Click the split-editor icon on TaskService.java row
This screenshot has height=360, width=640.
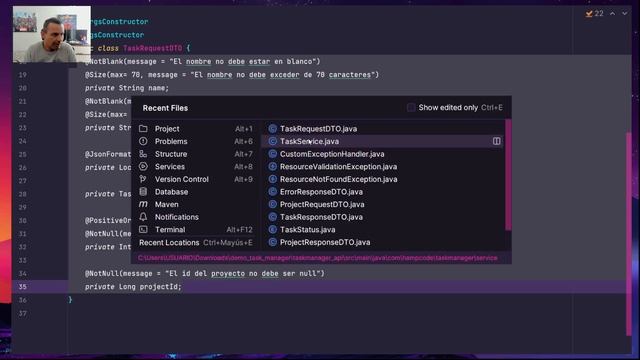point(496,141)
